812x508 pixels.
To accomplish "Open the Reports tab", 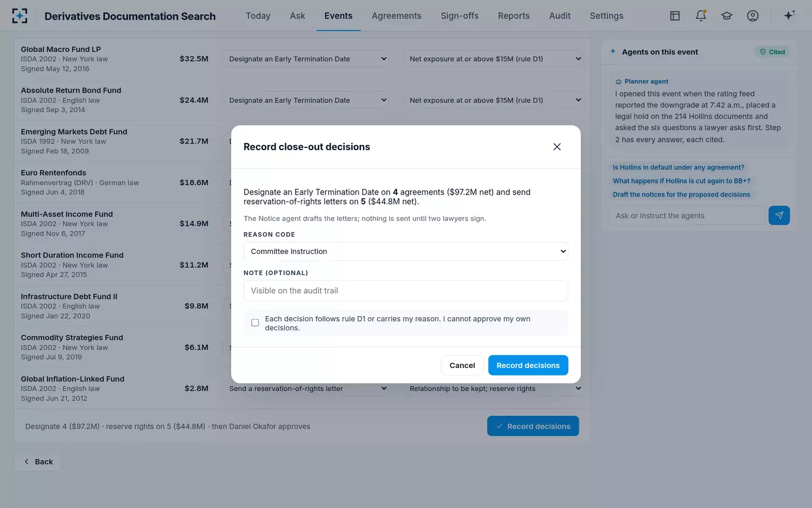I will (x=514, y=16).
